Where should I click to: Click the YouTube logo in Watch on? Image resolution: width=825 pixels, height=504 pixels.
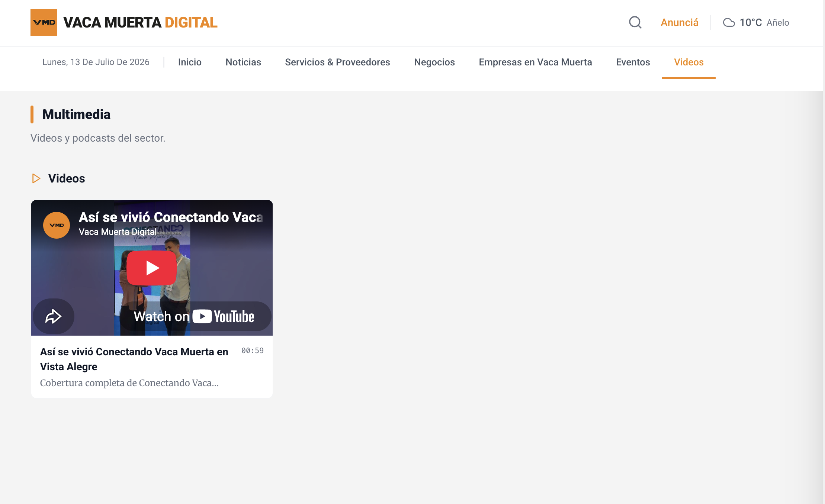tap(223, 316)
